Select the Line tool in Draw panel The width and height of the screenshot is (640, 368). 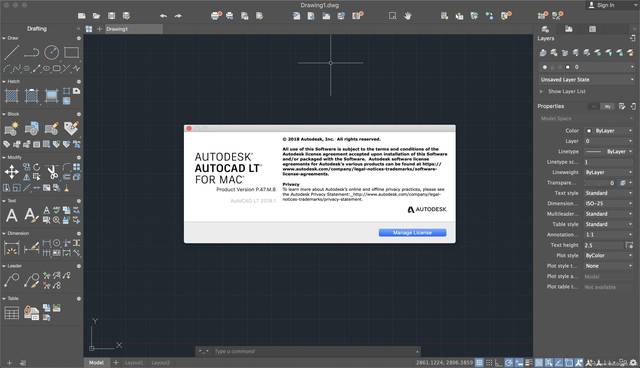12,52
